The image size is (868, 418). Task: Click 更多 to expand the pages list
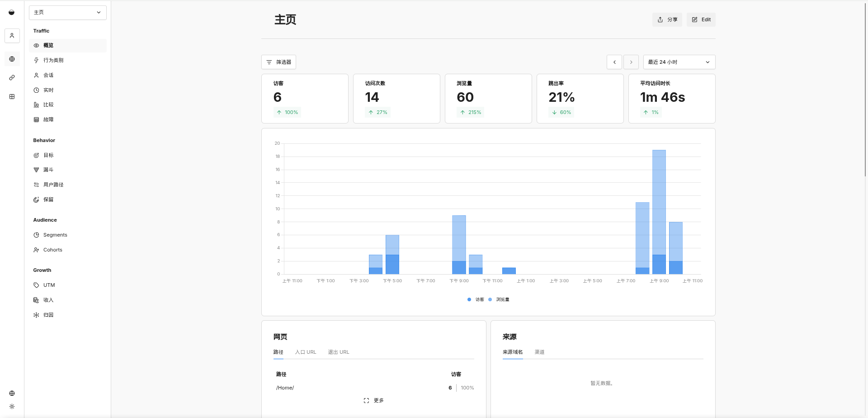point(373,400)
